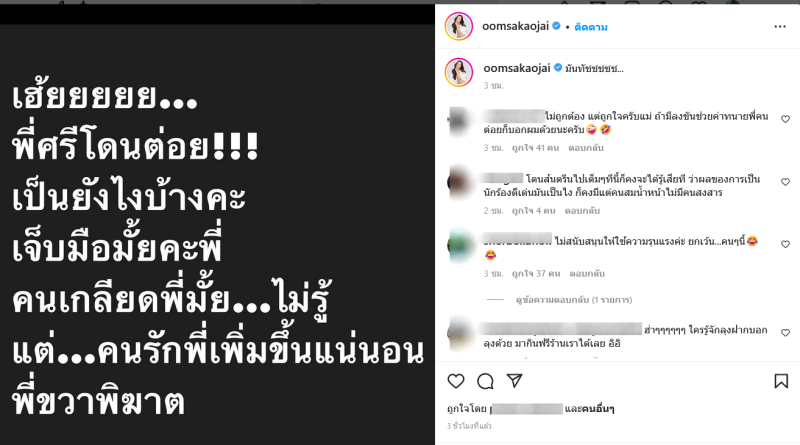Image resolution: width=800 pixels, height=445 pixels.
Task: View the 41 likes on first comment
Action: pyautogui.click(x=536, y=148)
